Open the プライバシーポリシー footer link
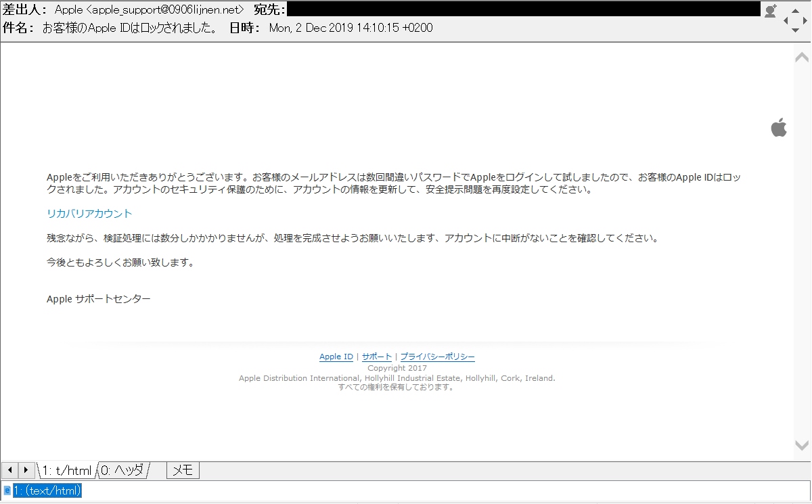The height and width of the screenshot is (504, 812). (438, 357)
